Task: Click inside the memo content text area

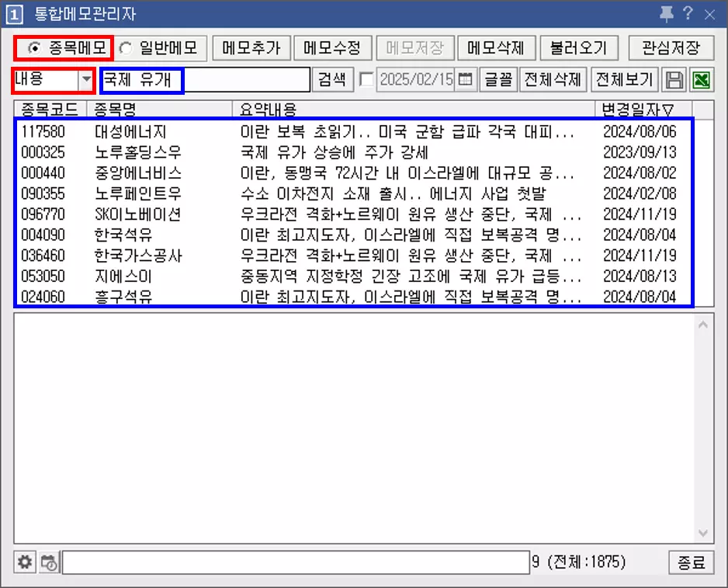Action: pos(354,428)
